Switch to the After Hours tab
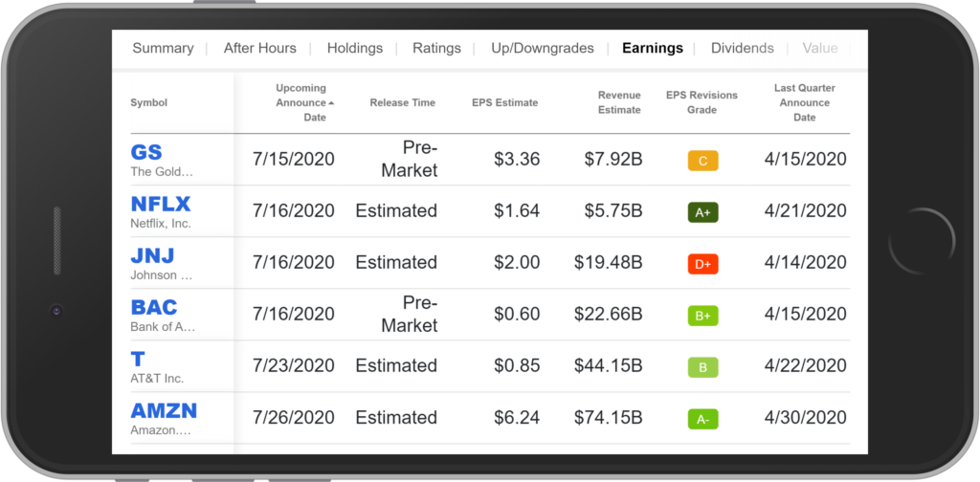The height and width of the screenshot is (482, 980). point(260,48)
